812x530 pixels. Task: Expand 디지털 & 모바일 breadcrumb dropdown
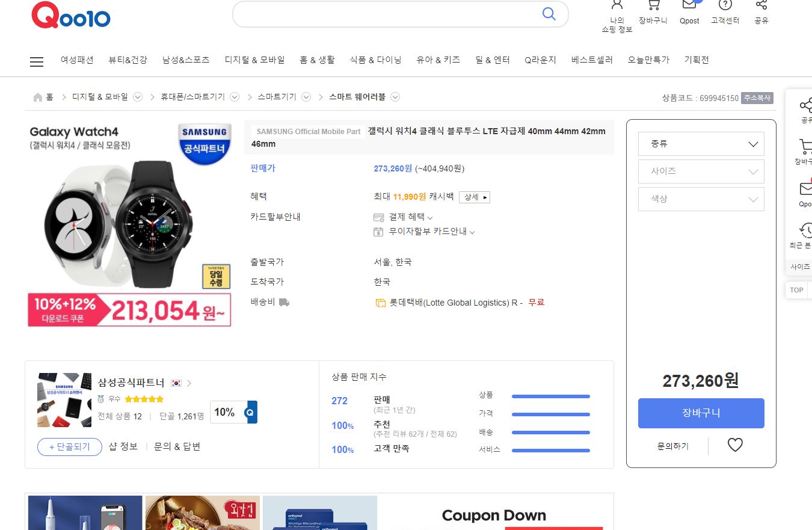138,97
